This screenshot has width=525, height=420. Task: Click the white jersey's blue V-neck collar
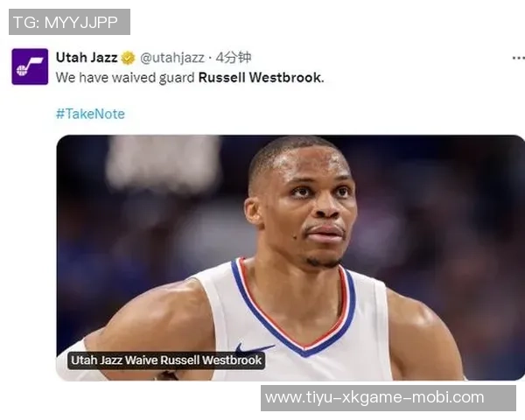tap(294, 311)
